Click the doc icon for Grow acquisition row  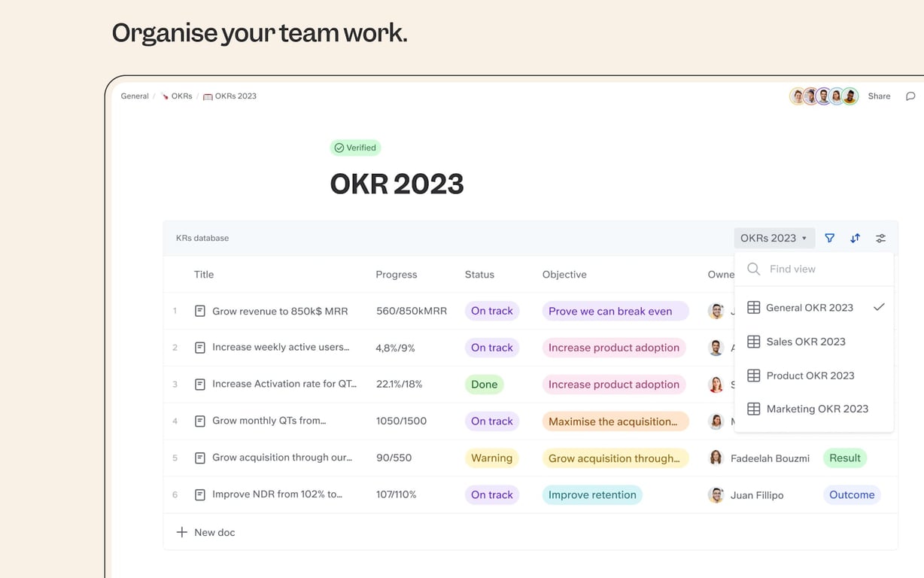(x=200, y=458)
